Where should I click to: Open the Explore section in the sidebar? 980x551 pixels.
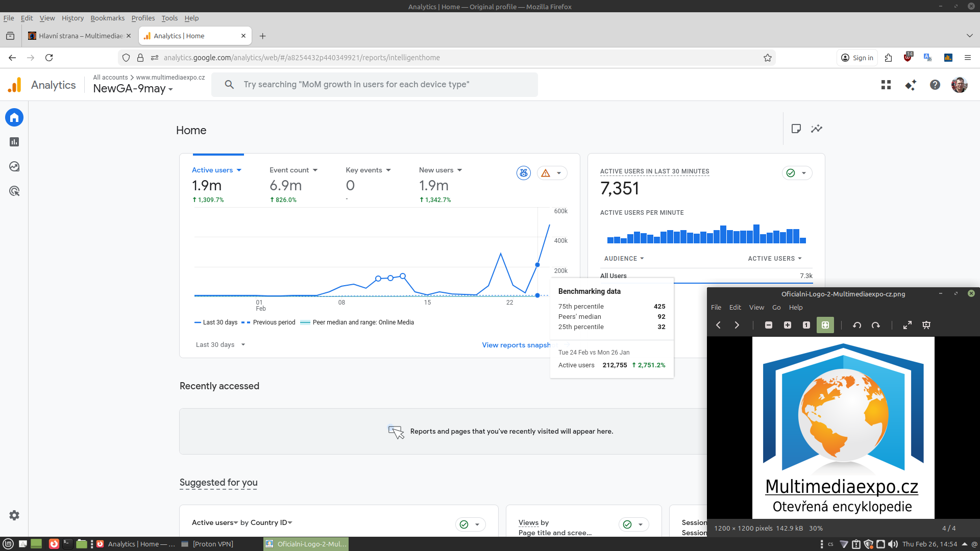tap(14, 166)
